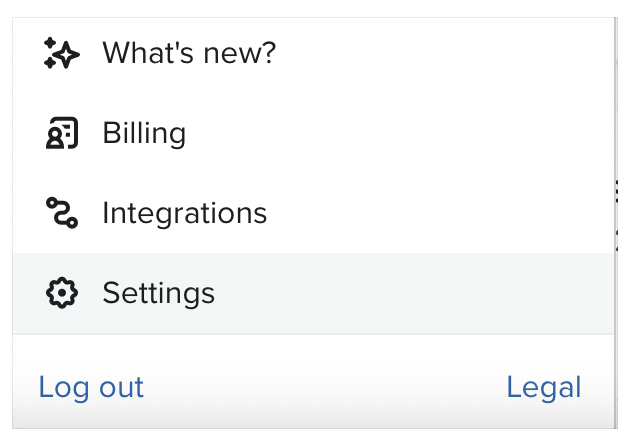The height and width of the screenshot is (444, 630).
Task: Click the Settings gear icon
Action: point(61,293)
